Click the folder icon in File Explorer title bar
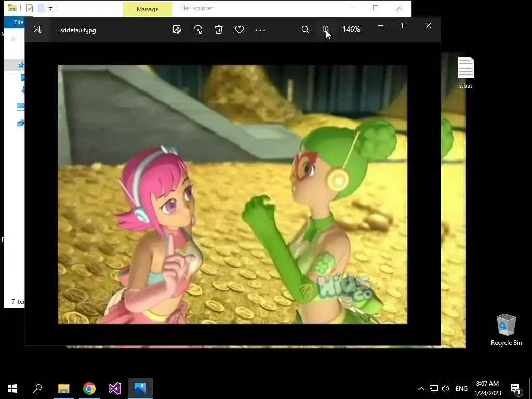 [12, 8]
